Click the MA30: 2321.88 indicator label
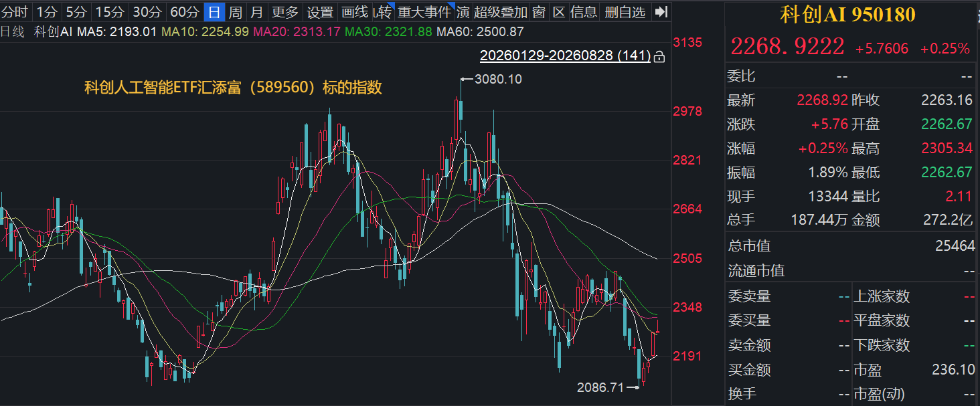 pos(388,31)
